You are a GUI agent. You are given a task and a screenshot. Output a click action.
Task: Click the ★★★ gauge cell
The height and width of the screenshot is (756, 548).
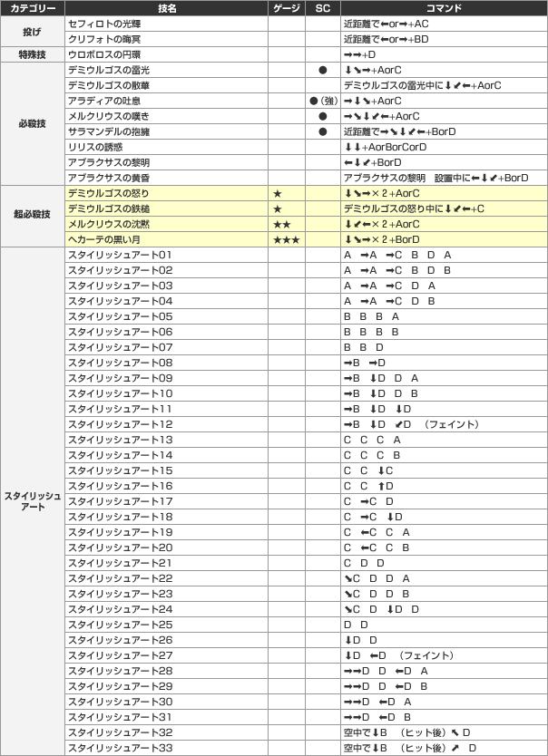click(x=286, y=239)
